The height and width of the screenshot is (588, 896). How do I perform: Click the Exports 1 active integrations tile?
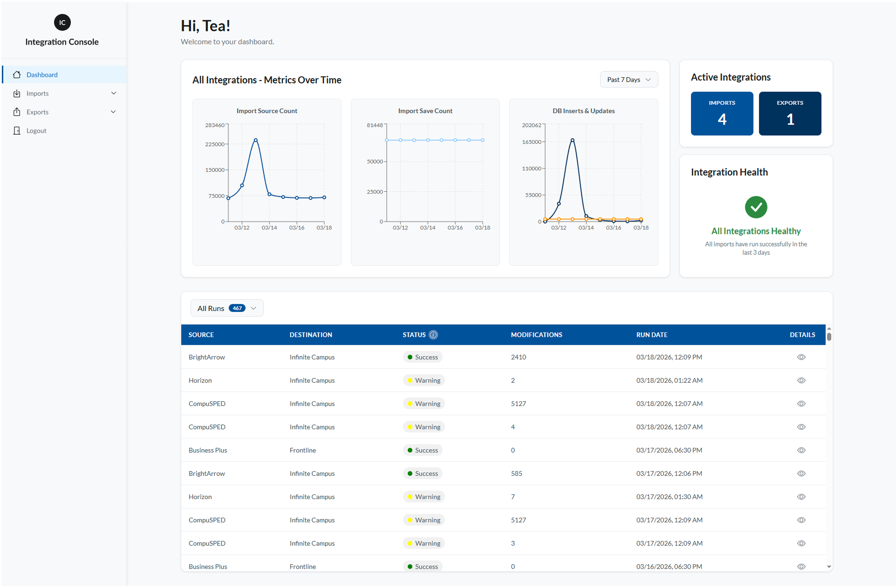(790, 114)
